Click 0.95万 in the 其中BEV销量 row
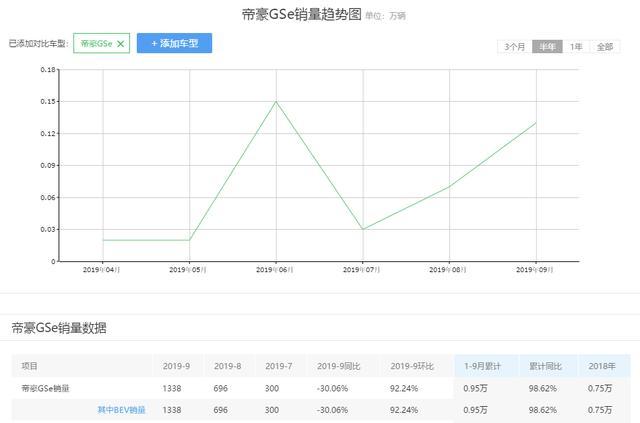 click(x=476, y=410)
